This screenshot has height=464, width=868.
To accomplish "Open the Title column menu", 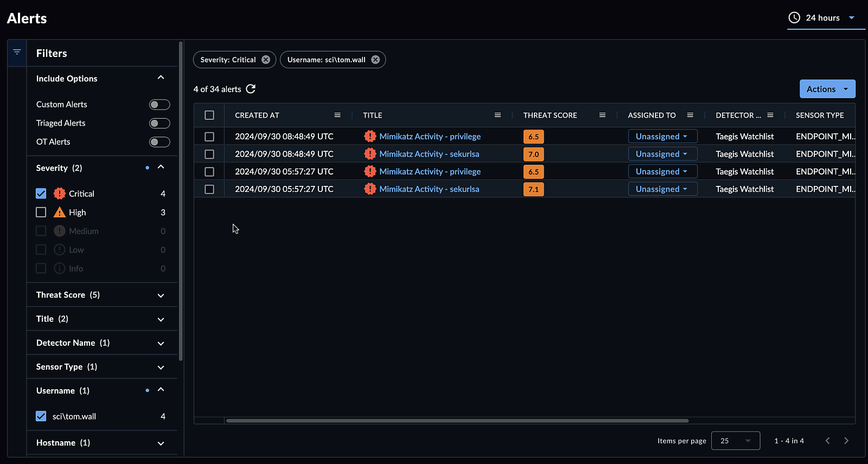I will [x=497, y=115].
